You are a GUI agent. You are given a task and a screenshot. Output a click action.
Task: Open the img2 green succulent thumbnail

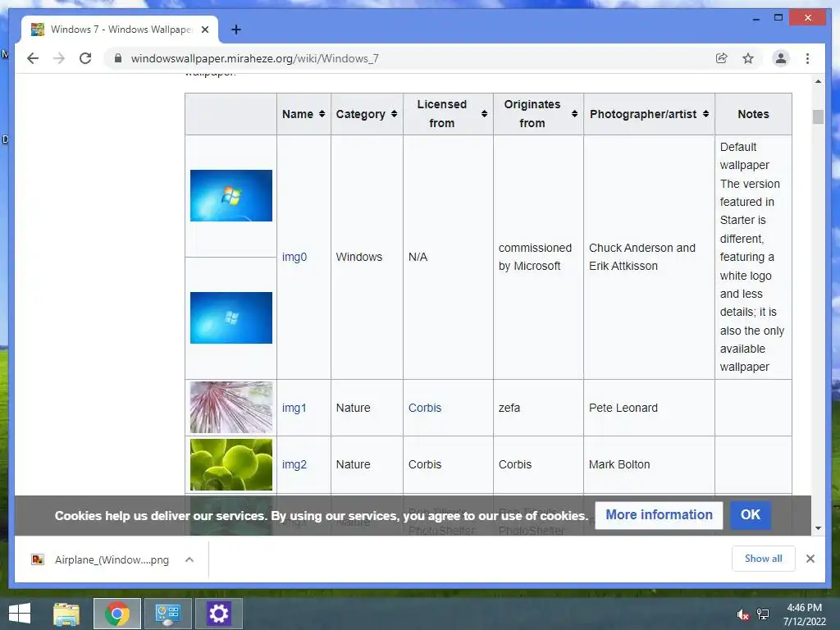pyautogui.click(x=231, y=464)
